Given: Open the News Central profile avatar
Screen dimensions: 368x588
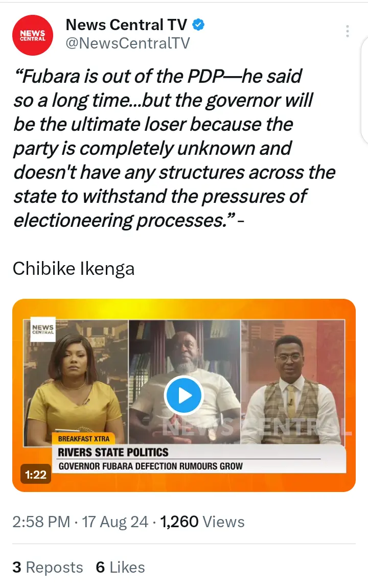Looking at the screenshot, I should click(33, 35).
